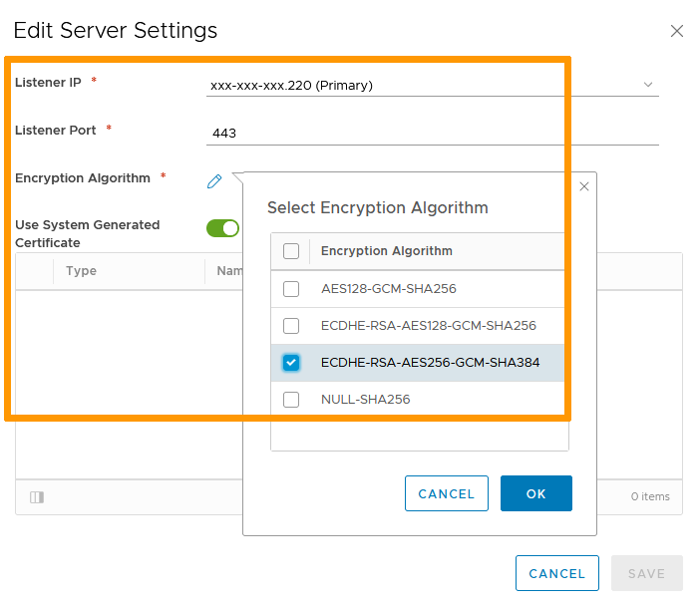
Task: Open the column picker icon below the certificate table
Action: click(x=37, y=496)
